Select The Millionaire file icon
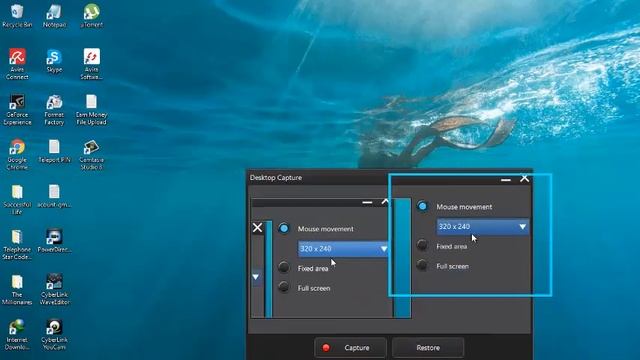The width and height of the screenshot is (640, 360). tap(17, 289)
